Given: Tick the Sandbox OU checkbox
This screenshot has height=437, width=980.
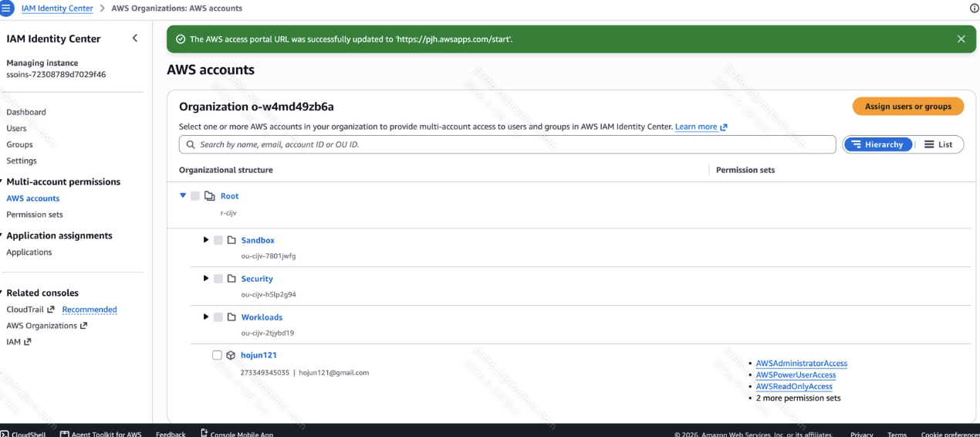Looking at the screenshot, I should [218, 240].
